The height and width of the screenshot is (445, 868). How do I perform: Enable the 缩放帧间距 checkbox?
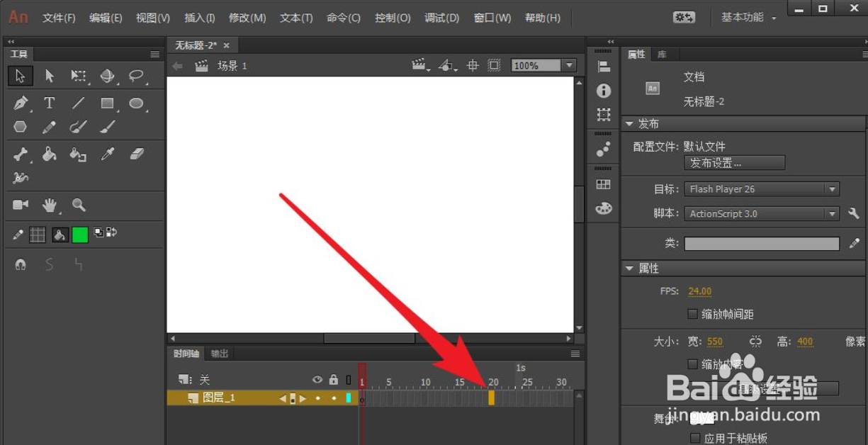[693, 314]
